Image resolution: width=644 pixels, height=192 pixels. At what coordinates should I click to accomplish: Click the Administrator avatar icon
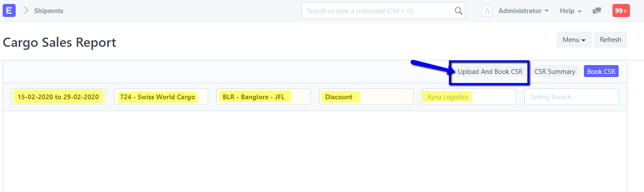(487, 11)
